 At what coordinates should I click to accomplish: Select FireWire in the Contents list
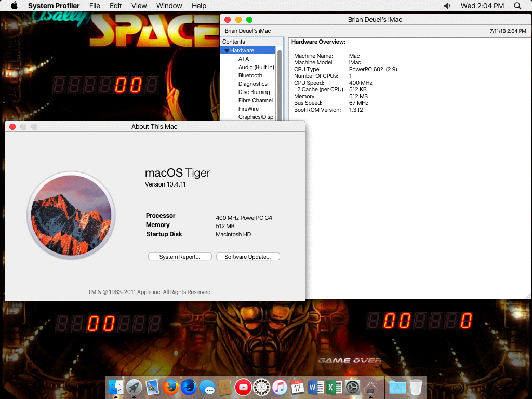pyautogui.click(x=248, y=109)
